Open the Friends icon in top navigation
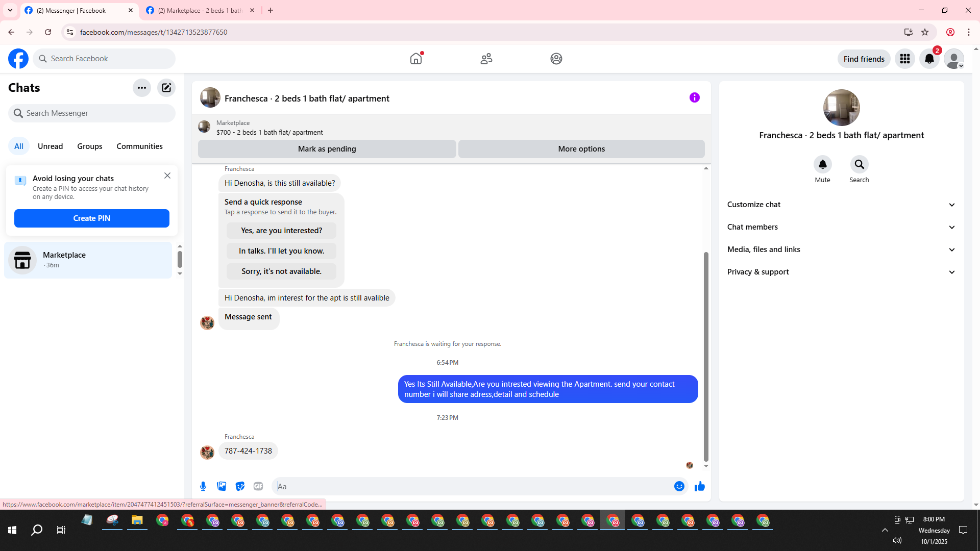The width and height of the screenshot is (980, 551). click(486, 59)
